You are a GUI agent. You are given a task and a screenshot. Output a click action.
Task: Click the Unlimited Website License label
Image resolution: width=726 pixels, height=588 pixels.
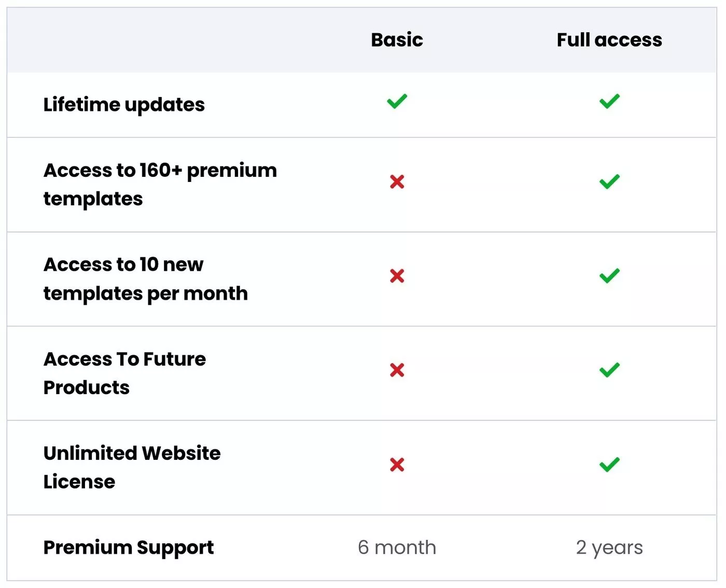[x=132, y=467]
